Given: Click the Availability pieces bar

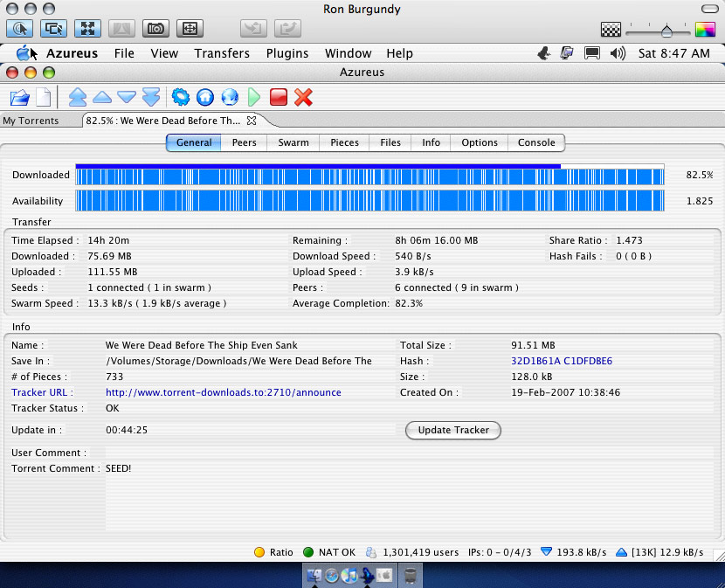Looking at the screenshot, I should (369, 200).
